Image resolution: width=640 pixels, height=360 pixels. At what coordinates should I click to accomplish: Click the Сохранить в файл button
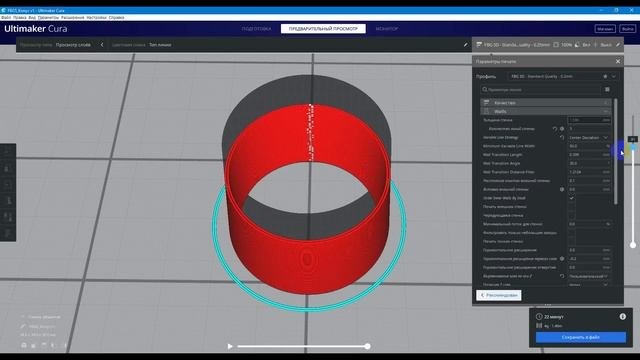[x=580, y=337]
